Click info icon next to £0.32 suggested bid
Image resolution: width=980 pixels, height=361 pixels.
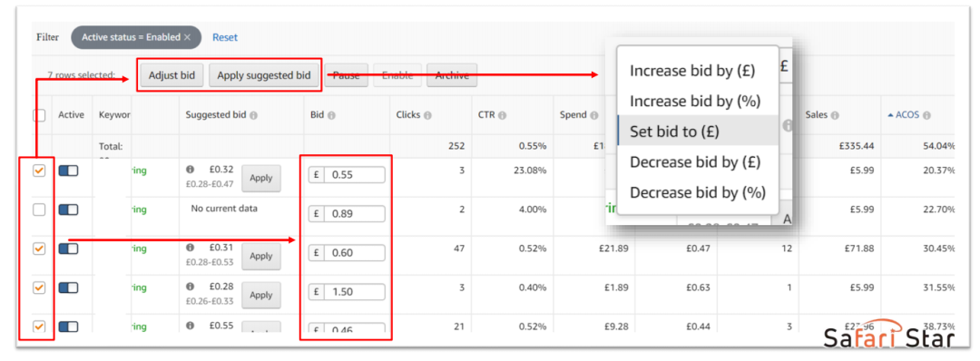coord(190,170)
